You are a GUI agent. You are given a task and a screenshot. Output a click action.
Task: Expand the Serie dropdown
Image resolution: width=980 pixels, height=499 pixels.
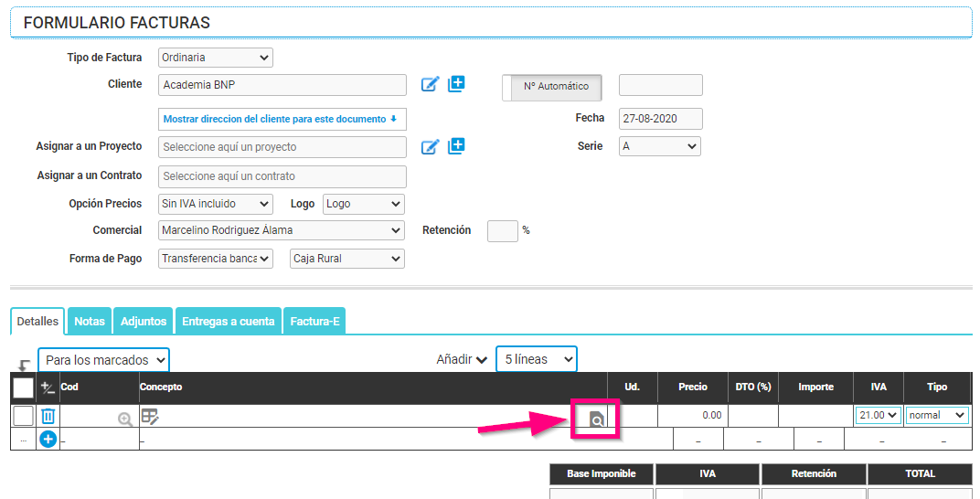(x=659, y=146)
